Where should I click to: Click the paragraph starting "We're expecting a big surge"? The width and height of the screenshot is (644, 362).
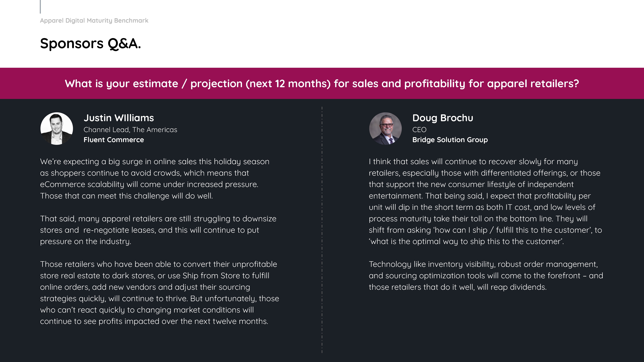click(155, 179)
